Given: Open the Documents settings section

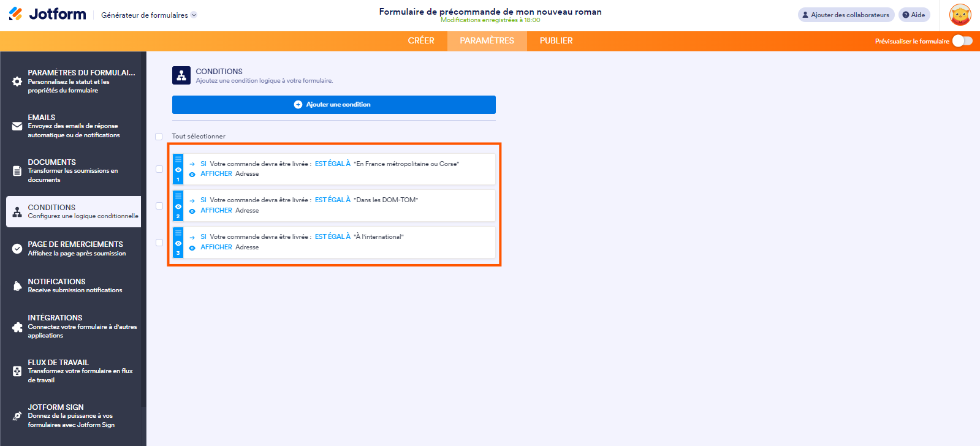Looking at the screenshot, I should point(74,171).
